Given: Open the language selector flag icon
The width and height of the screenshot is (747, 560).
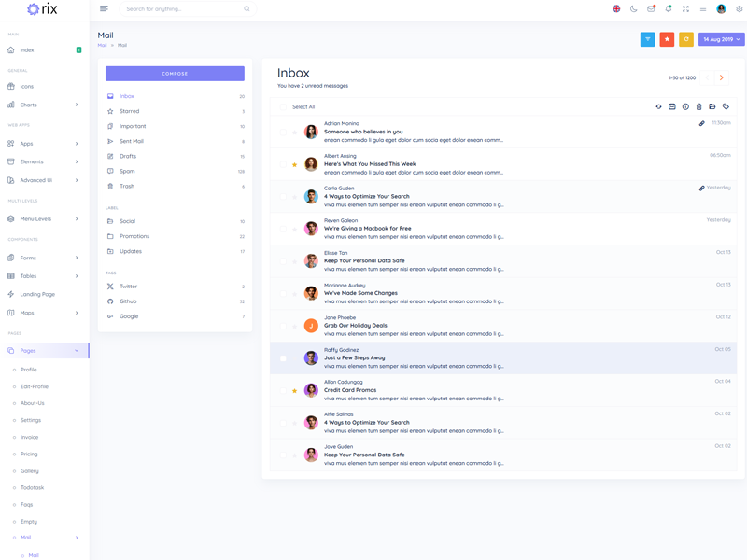Looking at the screenshot, I should (616, 9).
